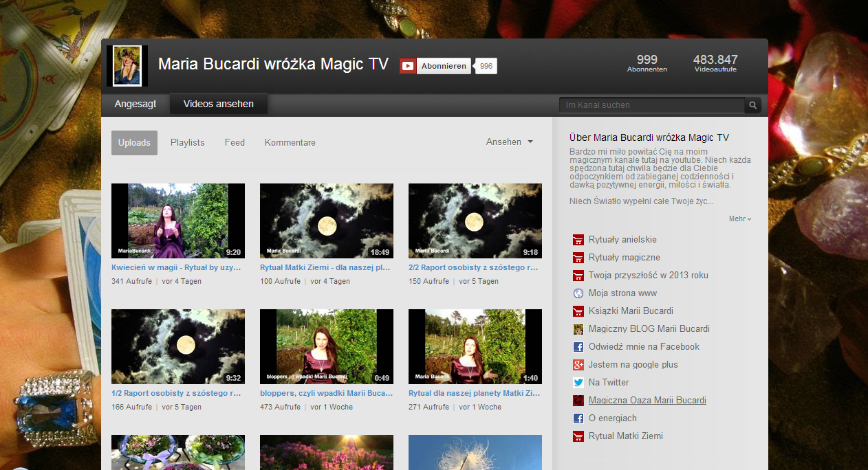Play Rytuał Matki Ziemi 18:49 video thumbnail
The image size is (868, 470).
pyautogui.click(x=327, y=221)
